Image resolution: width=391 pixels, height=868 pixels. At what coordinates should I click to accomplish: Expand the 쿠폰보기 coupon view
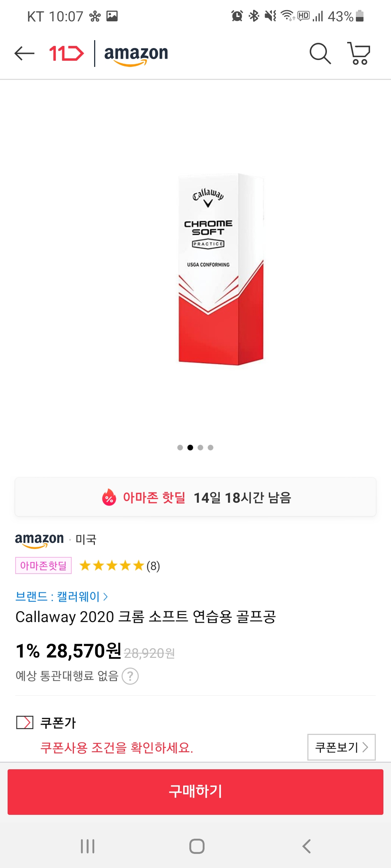coord(341,747)
